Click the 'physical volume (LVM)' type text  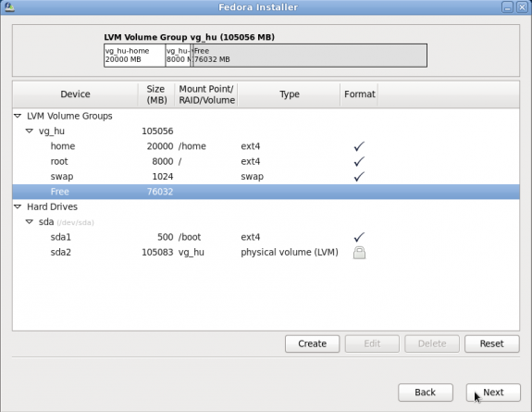pyautogui.click(x=290, y=253)
